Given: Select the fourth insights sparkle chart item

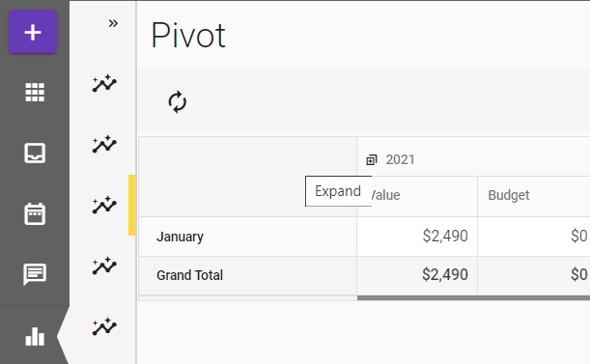Looking at the screenshot, I should pyautogui.click(x=104, y=266).
